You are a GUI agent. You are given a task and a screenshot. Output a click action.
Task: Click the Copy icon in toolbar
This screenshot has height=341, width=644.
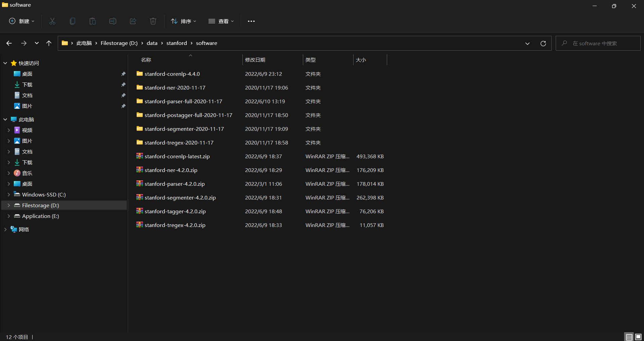(x=73, y=21)
